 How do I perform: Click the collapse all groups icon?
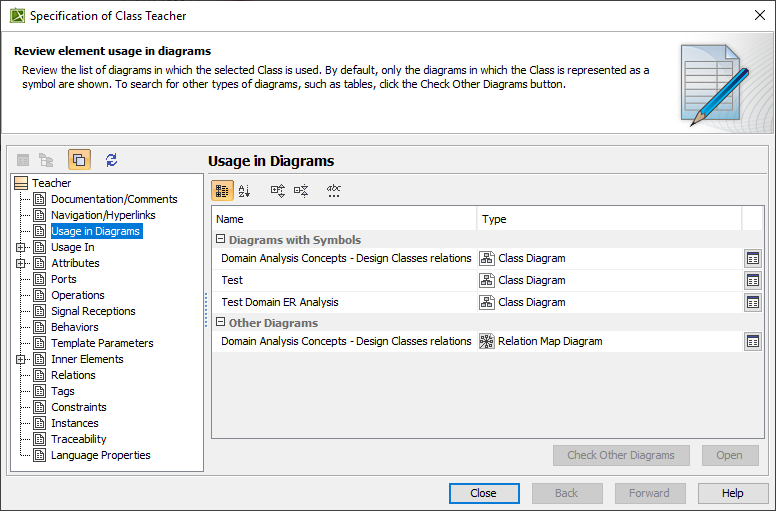[301, 190]
